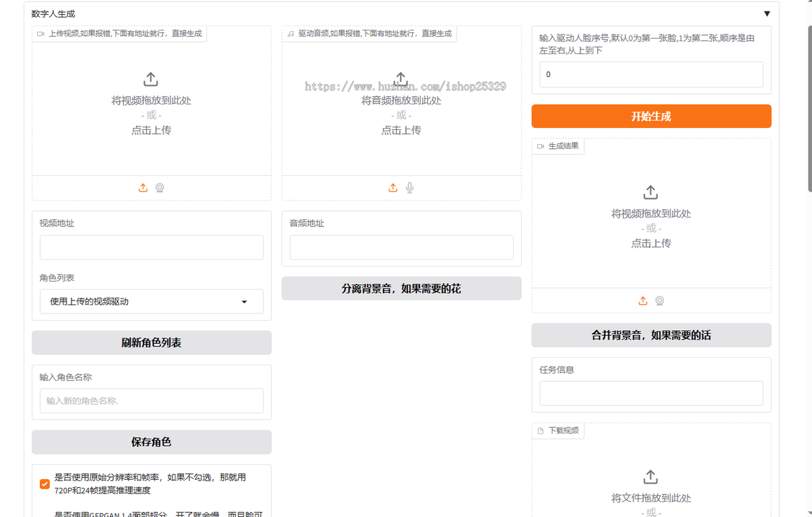The height and width of the screenshot is (517, 812).
Task: Click webcam icon under source video panel
Action: point(160,188)
